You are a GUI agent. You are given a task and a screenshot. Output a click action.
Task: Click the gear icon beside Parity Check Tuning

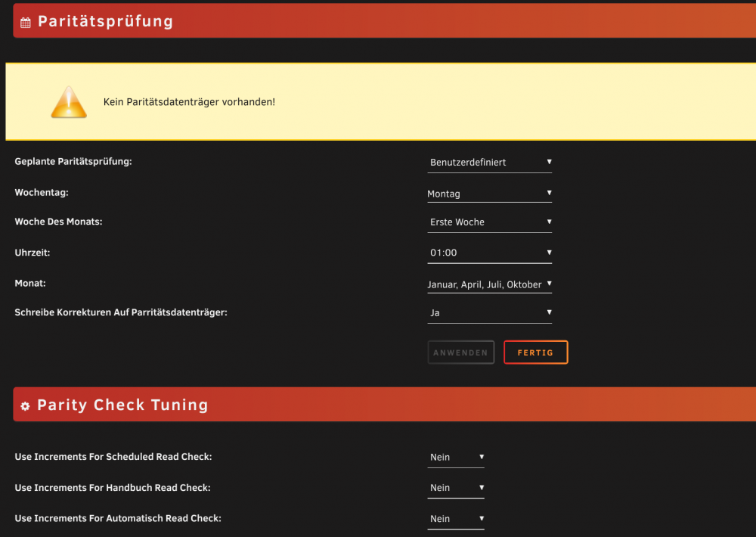pos(25,406)
